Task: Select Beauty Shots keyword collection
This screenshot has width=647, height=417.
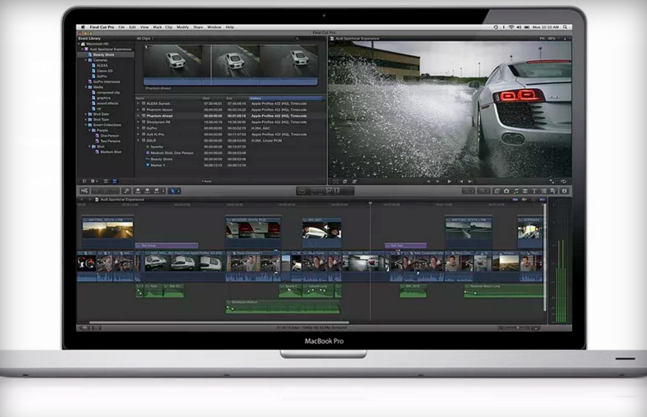Action: 106,55
